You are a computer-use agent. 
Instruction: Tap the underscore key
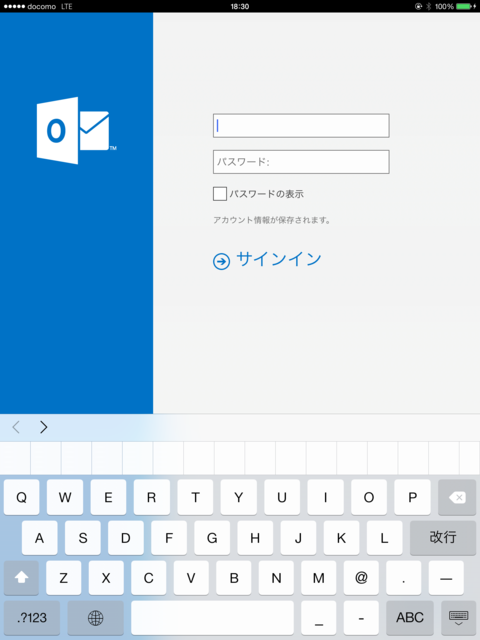click(x=319, y=618)
